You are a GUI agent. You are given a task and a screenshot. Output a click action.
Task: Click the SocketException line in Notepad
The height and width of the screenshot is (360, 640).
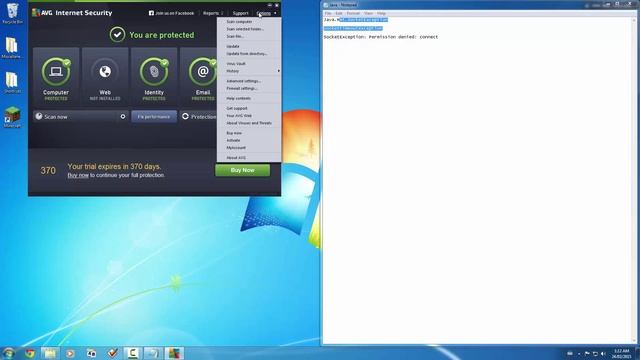click(x=381, y=37)
